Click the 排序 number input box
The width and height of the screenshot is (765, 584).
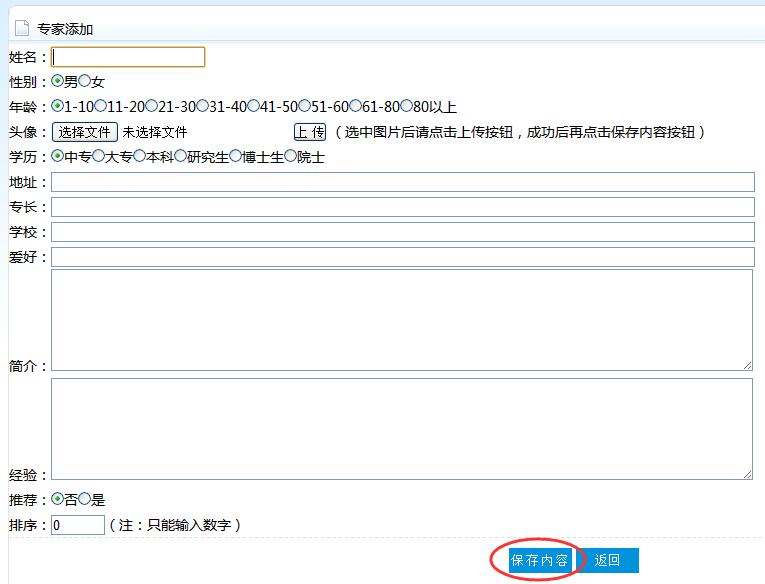point(78,525)
